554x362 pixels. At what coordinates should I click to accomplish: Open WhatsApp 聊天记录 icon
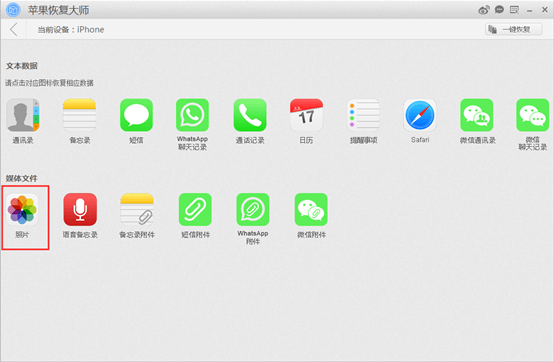click(x=193, y=115)
